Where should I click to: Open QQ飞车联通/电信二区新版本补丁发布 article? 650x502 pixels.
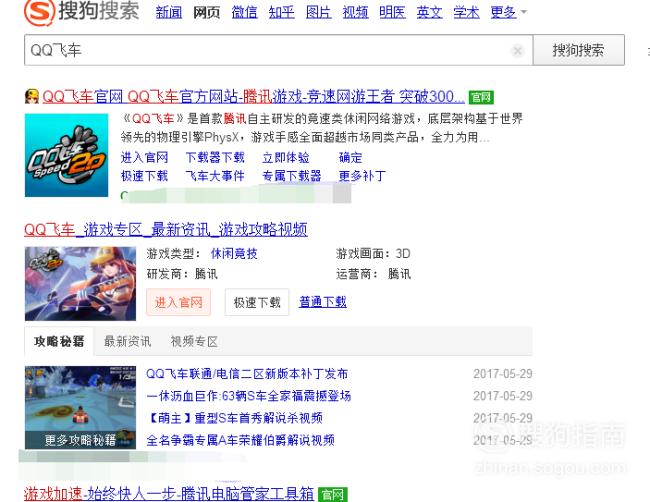[x=247, y=374]
